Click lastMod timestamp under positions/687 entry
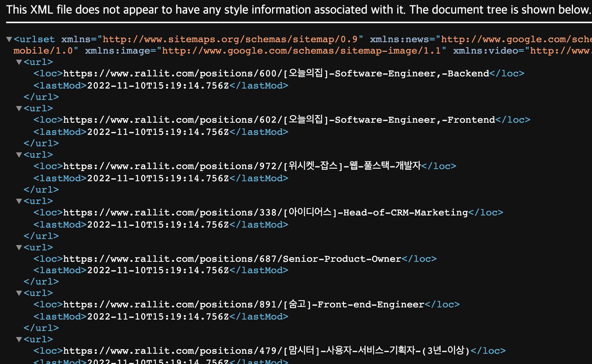The width and height of the screenshot is (592, 364). coord(158,270)
